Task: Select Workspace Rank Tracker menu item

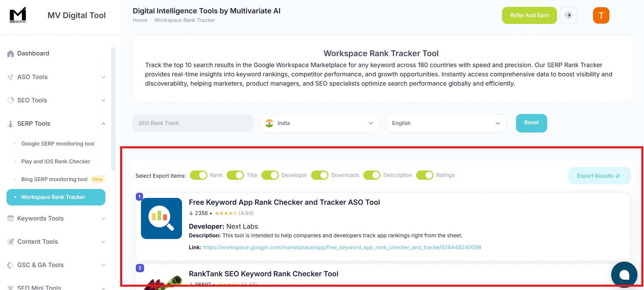Action: click(x=56, y=197)
